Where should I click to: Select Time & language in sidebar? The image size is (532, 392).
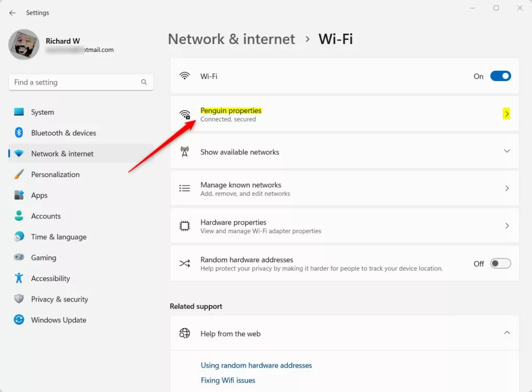(x=58, y=237)
